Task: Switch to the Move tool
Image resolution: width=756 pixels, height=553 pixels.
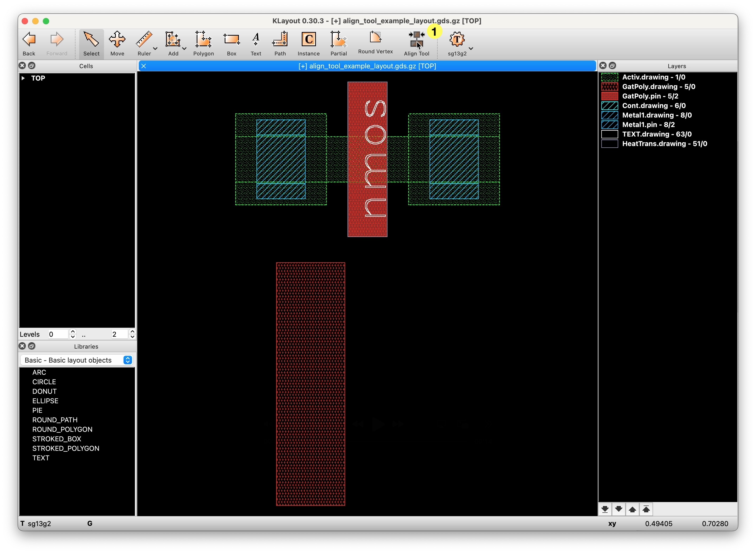Action: [117, 40]
